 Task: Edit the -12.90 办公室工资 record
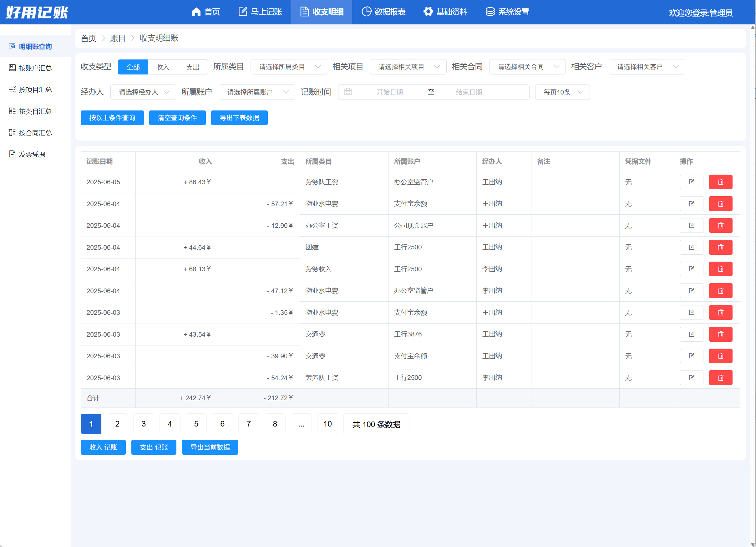coord(691,226)
